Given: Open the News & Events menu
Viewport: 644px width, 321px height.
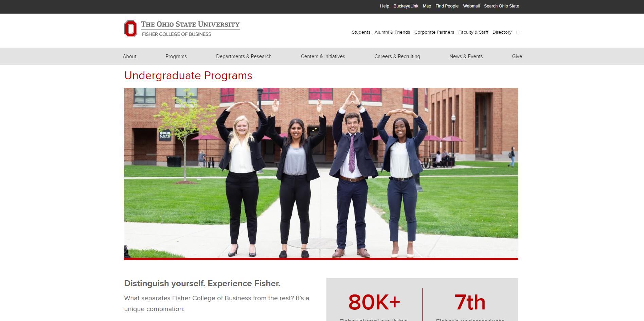Looking at the screenshot, I should 466,56.
